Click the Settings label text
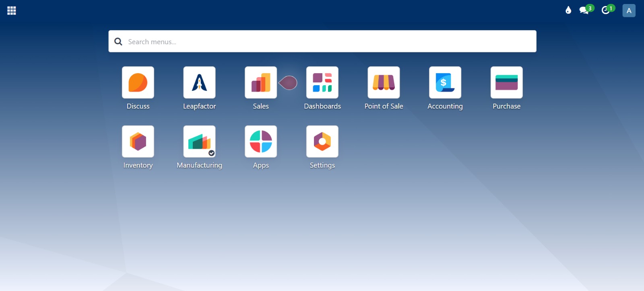 coord(322,165)
